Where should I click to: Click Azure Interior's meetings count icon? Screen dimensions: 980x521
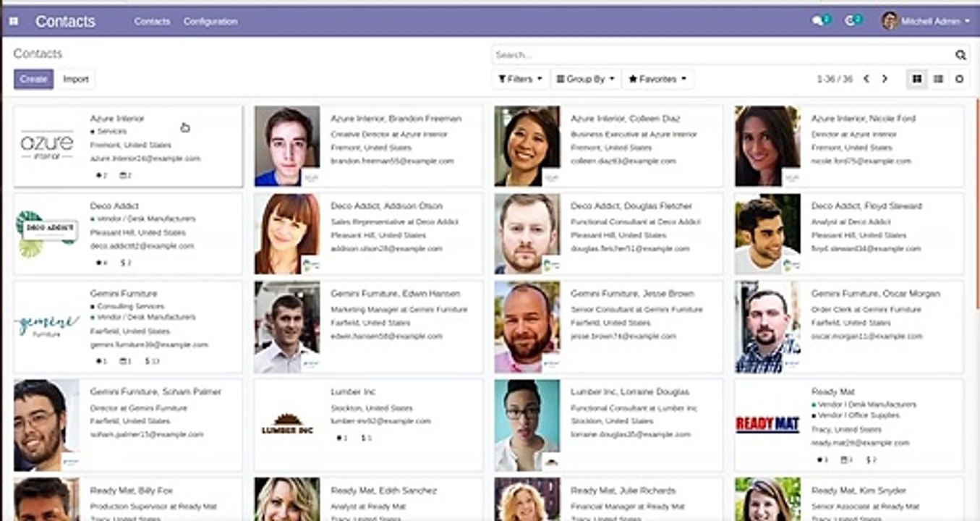point(125,175)
